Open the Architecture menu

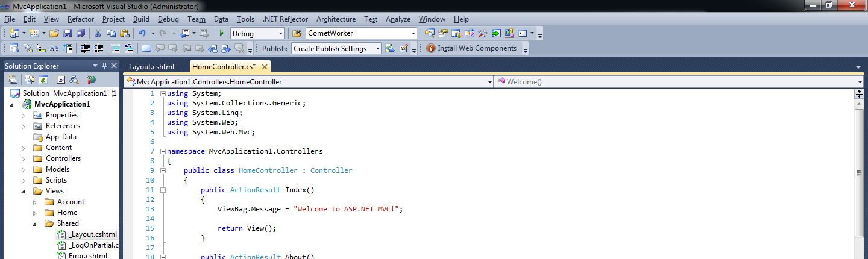pos(336,19)
